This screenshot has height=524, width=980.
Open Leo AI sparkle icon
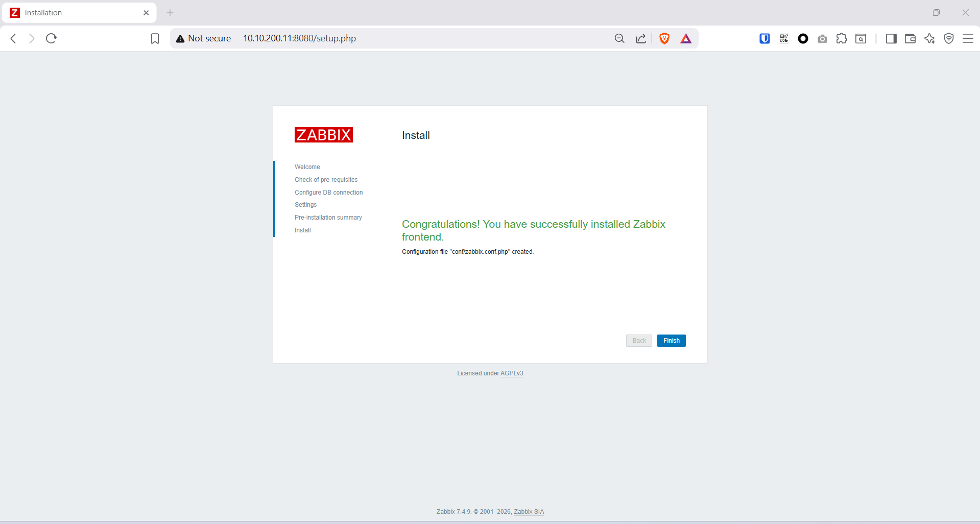coord(929,38)
